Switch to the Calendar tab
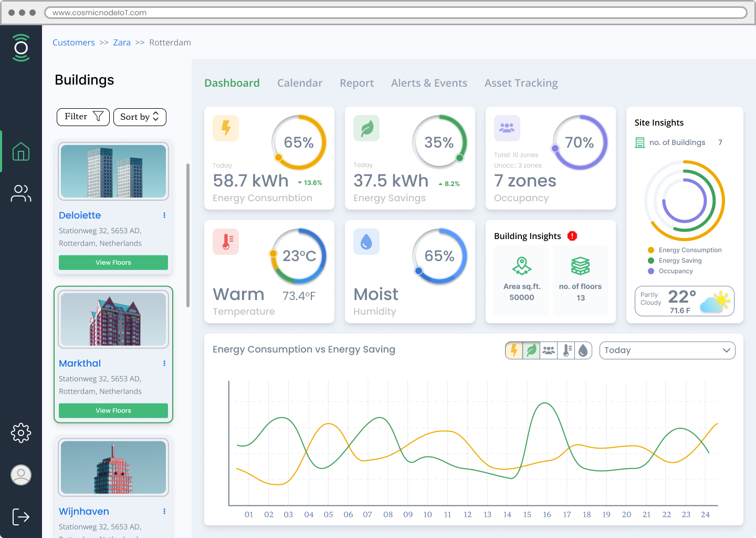The width and height of the screenshot is (756, 538). click(x=300, y=83)
